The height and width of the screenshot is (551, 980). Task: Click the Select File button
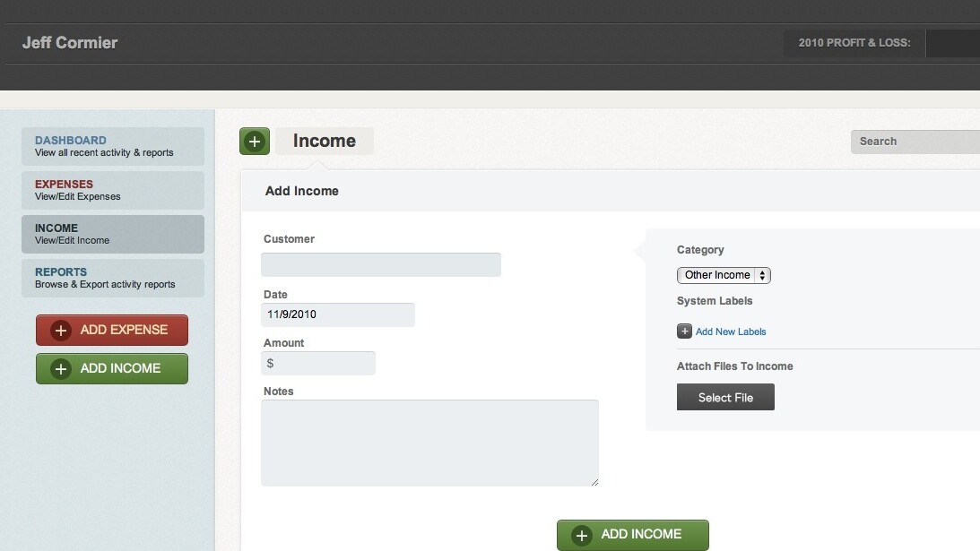[725, 398]
